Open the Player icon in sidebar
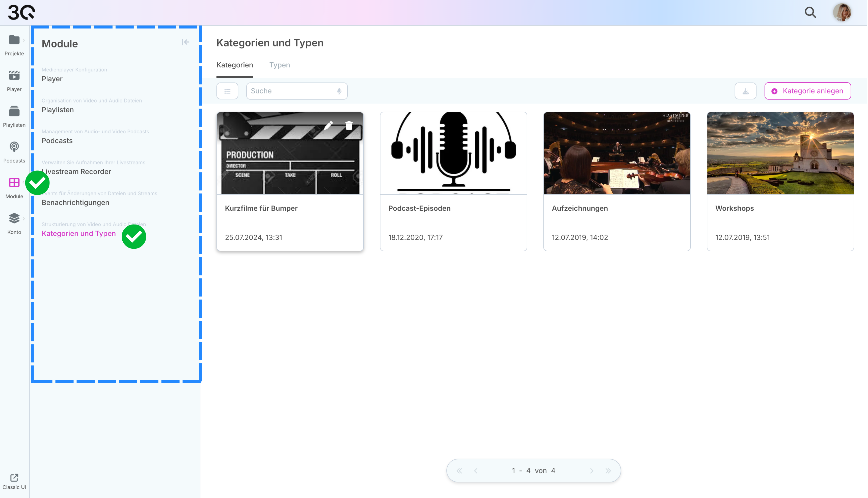Image resolution: width=868 pixels, height=498 pixels. click(x=14, y=76)
